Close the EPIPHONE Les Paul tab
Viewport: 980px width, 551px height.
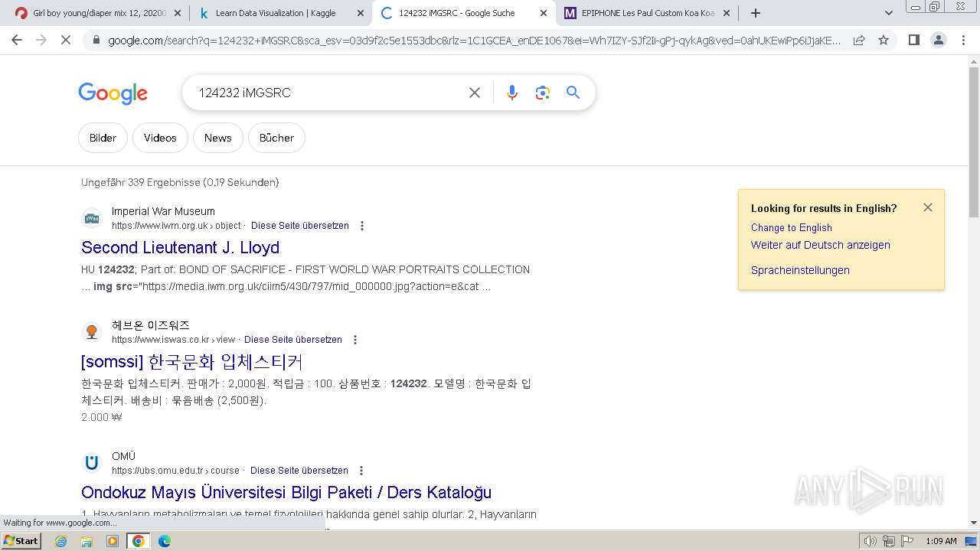click(x=727, y=13)
